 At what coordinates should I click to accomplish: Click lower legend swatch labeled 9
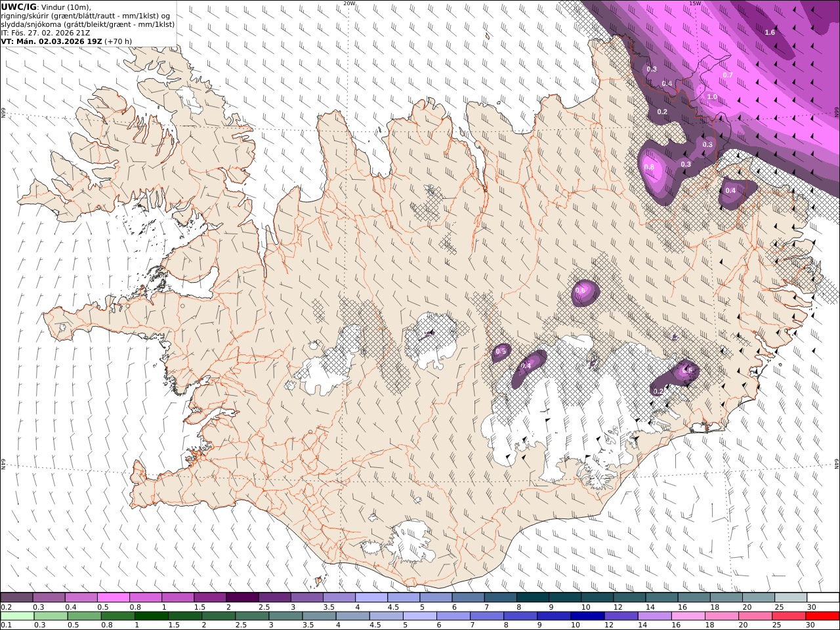click(x=553, y=616)
